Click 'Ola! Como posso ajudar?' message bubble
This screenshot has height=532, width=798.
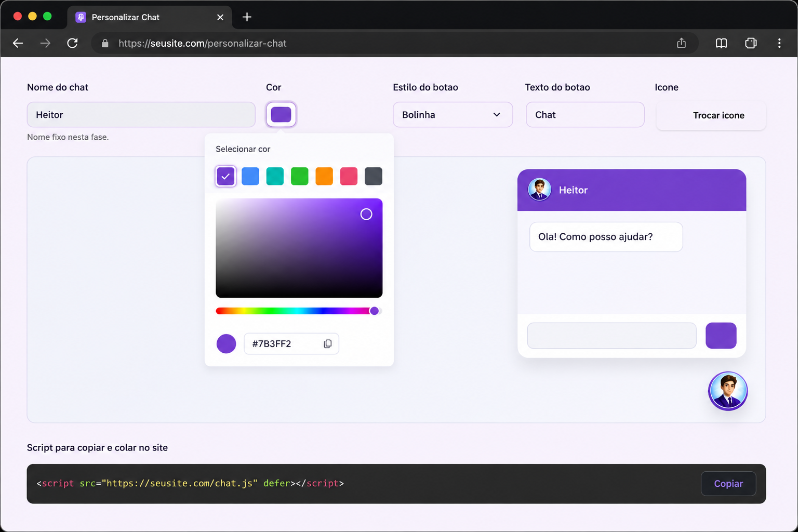[606, 237]
